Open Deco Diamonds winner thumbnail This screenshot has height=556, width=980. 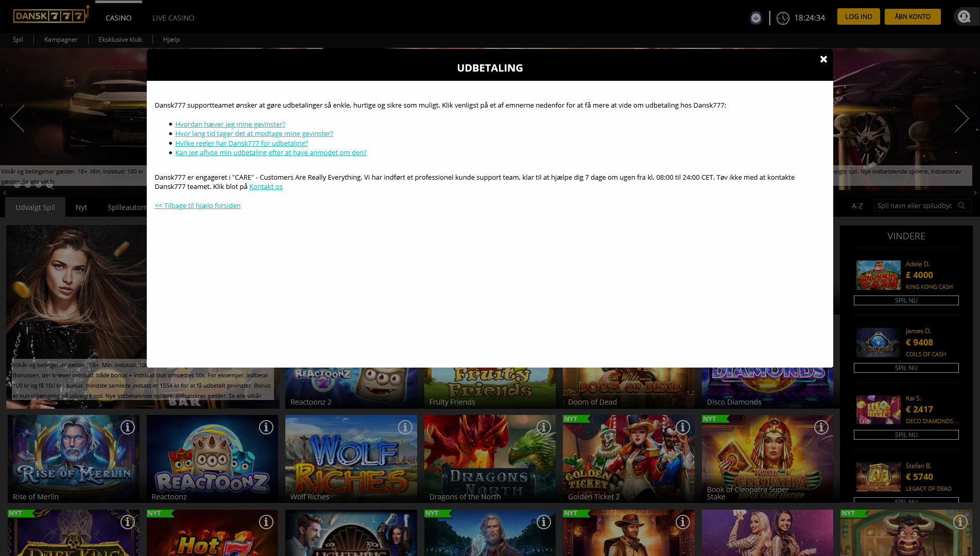pos(878,409)
